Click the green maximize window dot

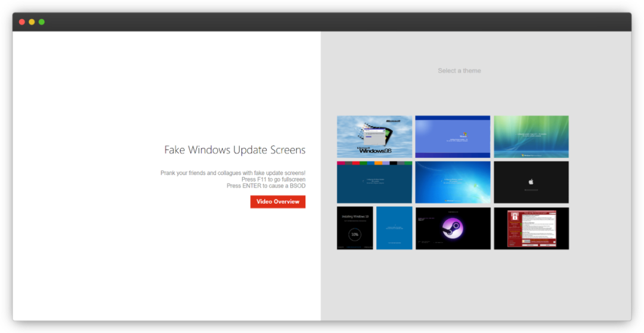point(42,21)
